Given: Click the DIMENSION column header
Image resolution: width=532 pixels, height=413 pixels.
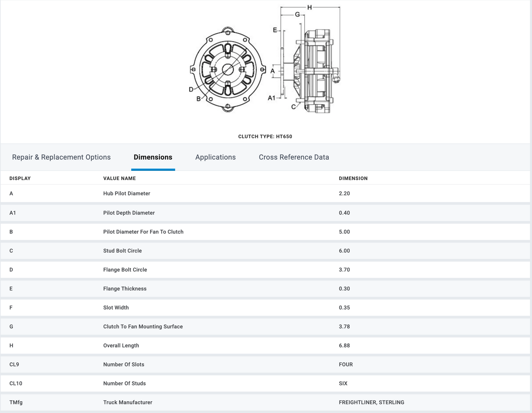Looking at the screenshot, I should [353, 178].
